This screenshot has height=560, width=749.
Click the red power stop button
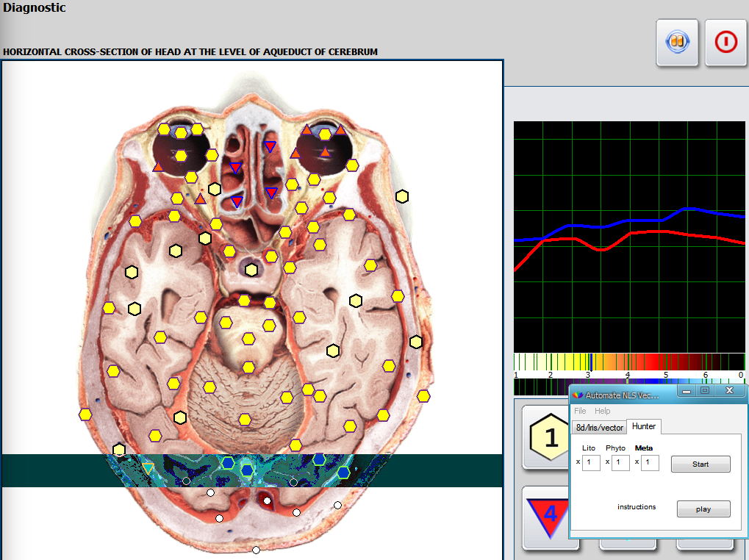(x=725, y=43)
